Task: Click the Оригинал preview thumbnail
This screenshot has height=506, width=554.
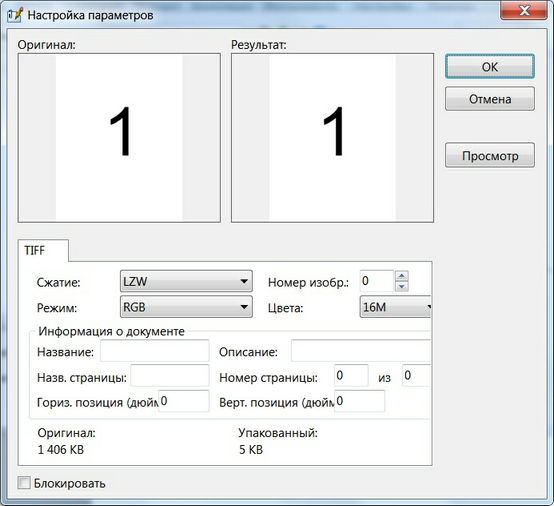Action: 119,138
